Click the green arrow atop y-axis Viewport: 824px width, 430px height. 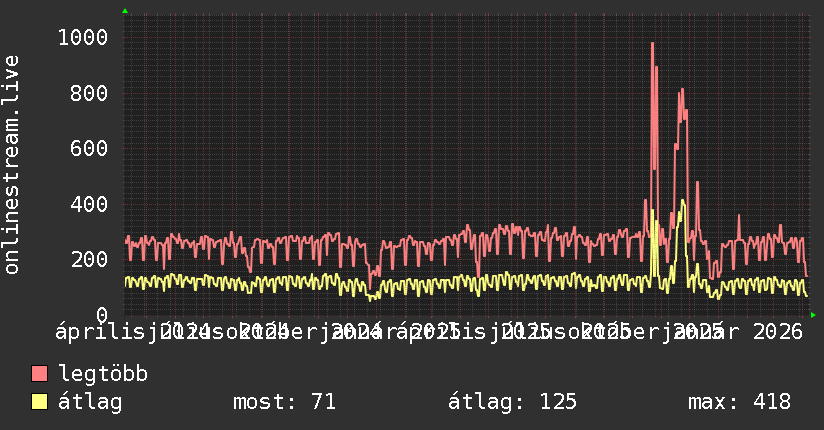tap(125, 11)
